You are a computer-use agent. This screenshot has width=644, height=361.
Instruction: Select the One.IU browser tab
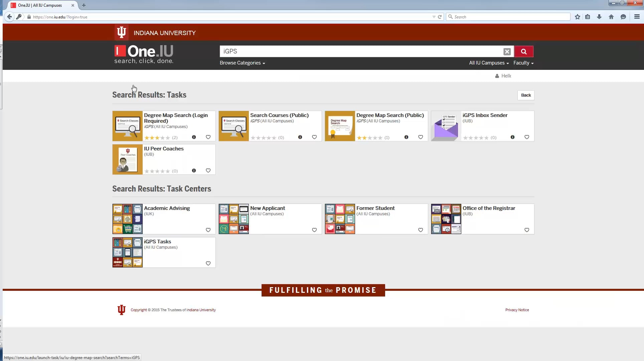(40, 5)
